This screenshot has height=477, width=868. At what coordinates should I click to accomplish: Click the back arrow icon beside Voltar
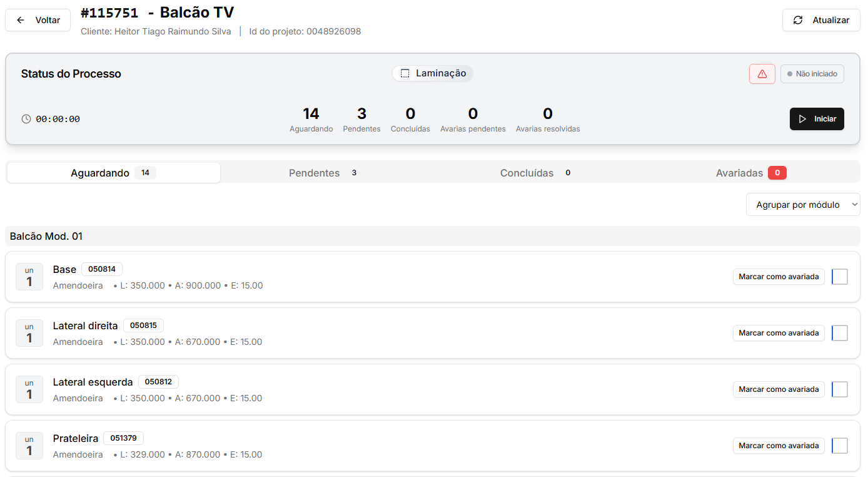[21, 20]
